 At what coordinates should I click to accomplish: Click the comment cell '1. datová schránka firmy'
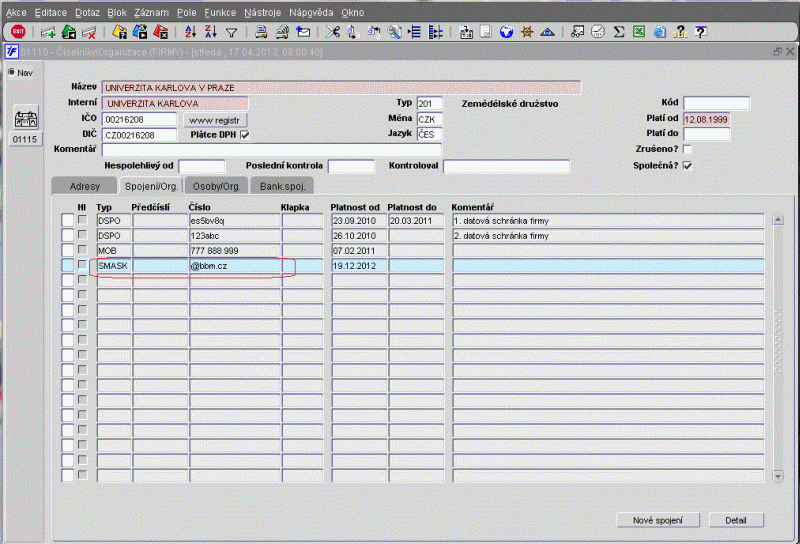tap(608, 220)
